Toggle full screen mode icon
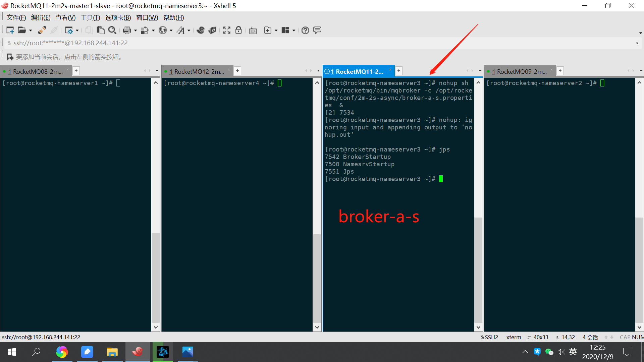This screenshot has width=644, height=362. click(227, 30)
